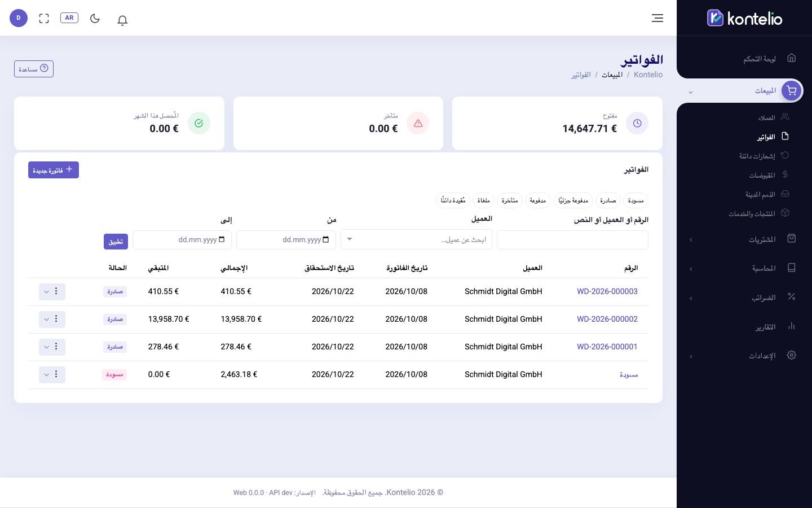Screen dimensions: 812x508
Task: Open the customer search dropdown 'ابحث عن عميل'
Action: click(416, 239)
